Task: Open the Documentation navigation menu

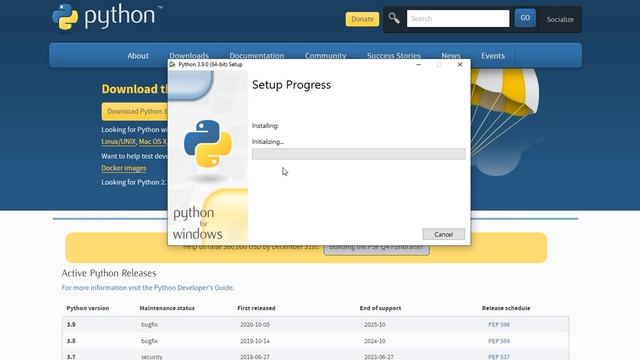Action: point(256,55)
